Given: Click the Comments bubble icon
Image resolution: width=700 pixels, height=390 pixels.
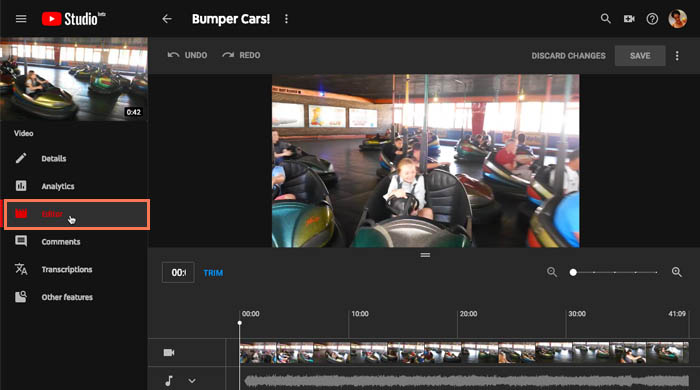Looking at the screenshot, I should coord(21,241).
